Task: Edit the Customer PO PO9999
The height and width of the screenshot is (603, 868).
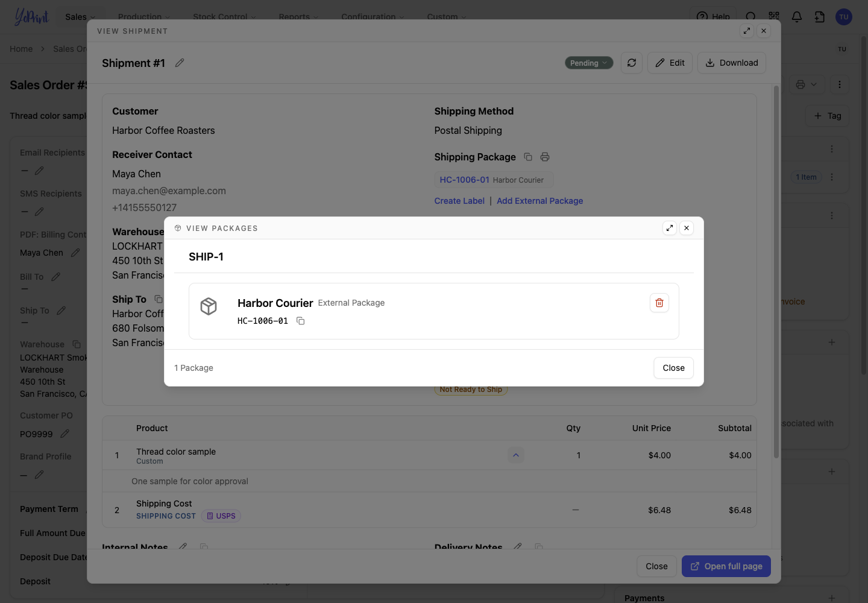Action: [65, 434]
